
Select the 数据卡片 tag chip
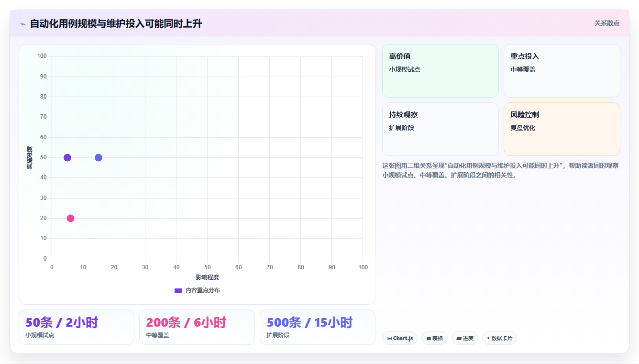click(499, 338)
